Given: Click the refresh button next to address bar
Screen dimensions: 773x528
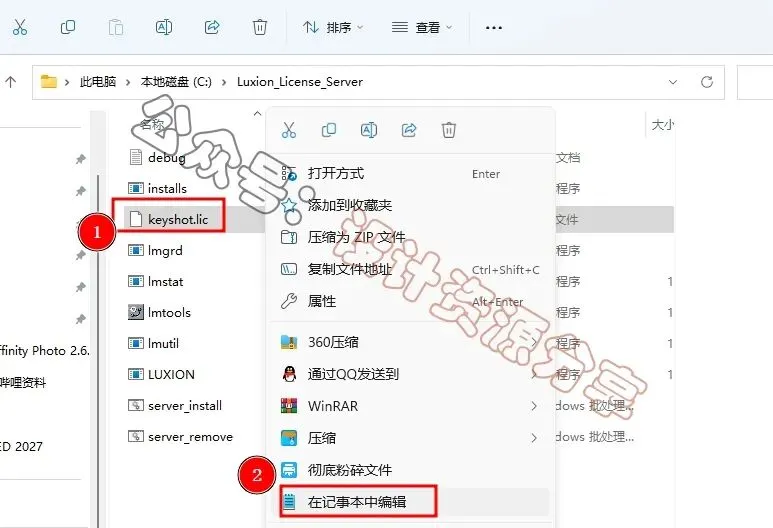Looking at the screenshot, I should 707,82.
